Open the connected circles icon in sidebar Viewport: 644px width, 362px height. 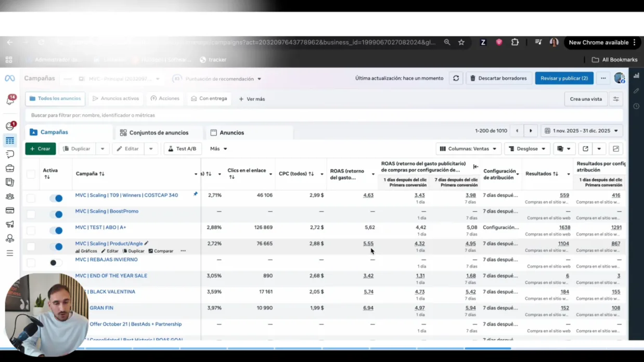coord(10,239)
